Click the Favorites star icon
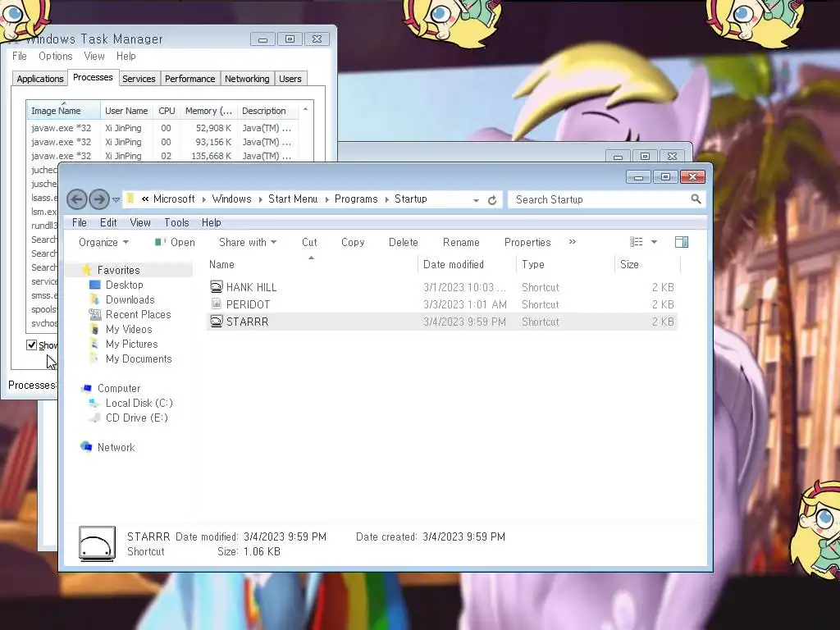Image resolution: width=840 pixels, height=630 pixels. [x=87, y=269]
